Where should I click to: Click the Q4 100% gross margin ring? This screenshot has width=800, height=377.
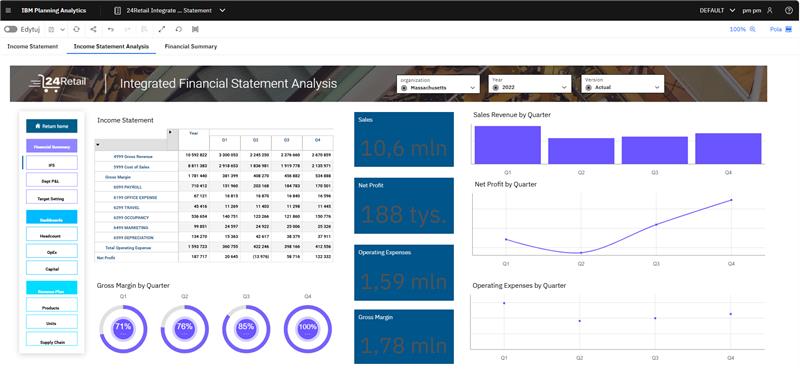pyautogui.click(x=308, y=329)
